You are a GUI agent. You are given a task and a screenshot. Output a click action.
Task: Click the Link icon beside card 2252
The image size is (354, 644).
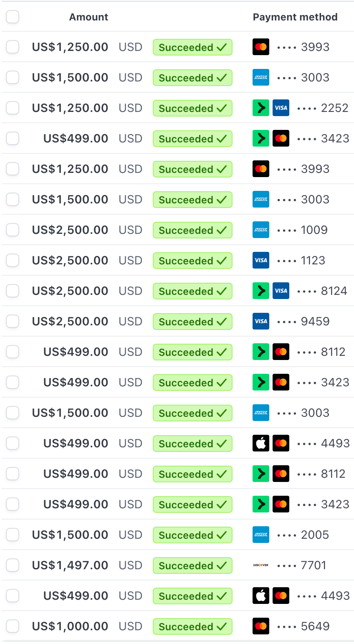pyautogui.click(x=261, y=108)
